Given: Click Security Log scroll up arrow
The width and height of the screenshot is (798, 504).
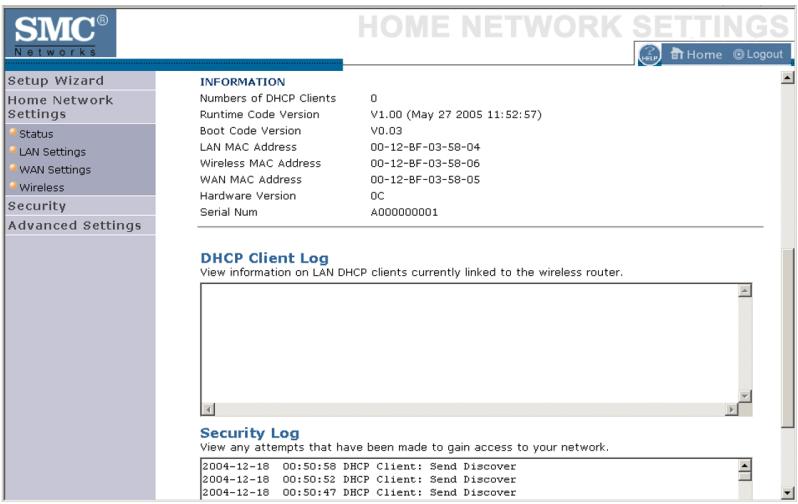Looking at the screenshot, I should tap(745, 465).
